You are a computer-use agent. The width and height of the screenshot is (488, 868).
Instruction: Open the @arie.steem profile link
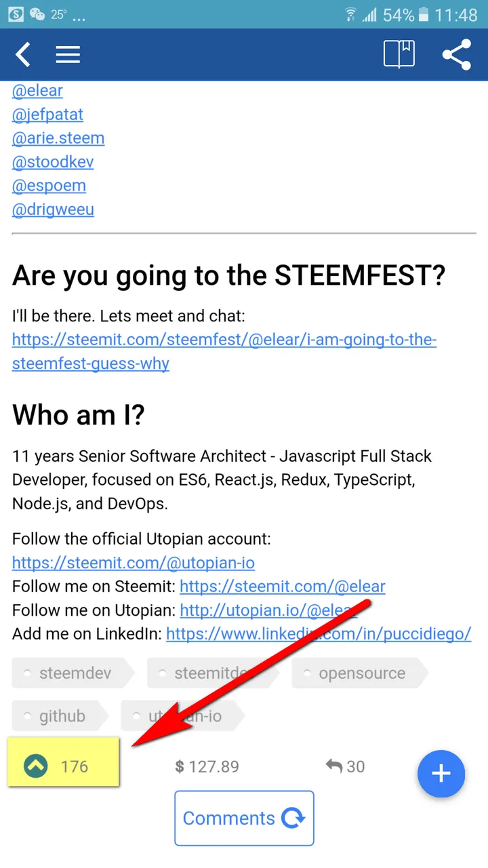(x=58, y=138)
